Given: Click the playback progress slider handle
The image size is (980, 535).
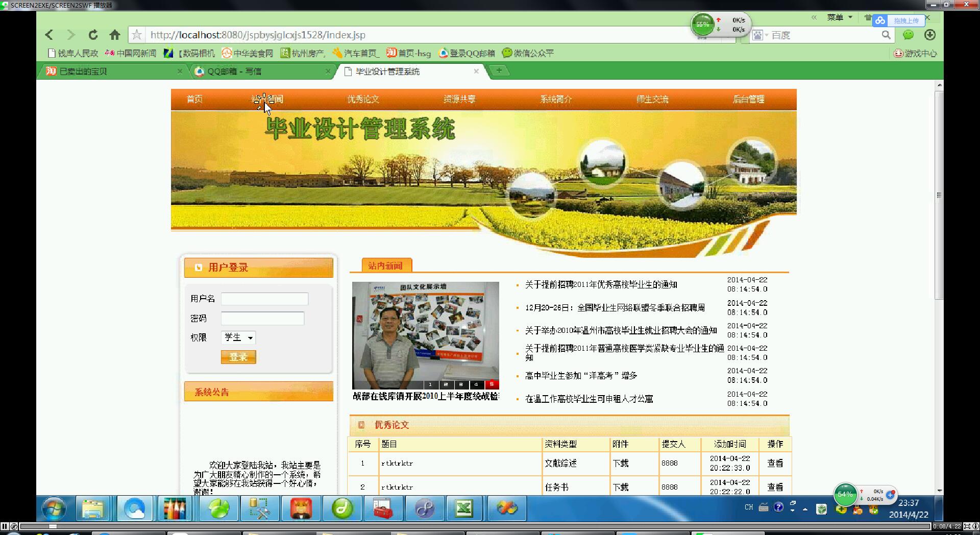Looking at the screenshot, I should 53,526.
